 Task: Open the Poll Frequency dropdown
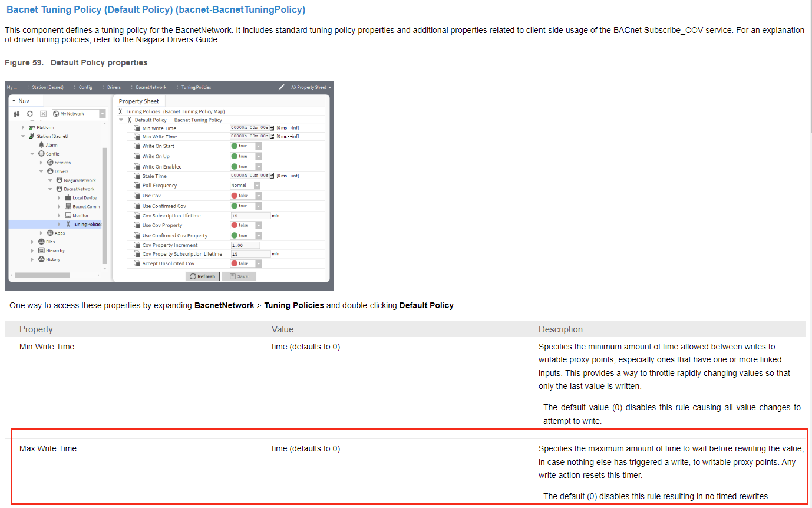coord(245,186)
